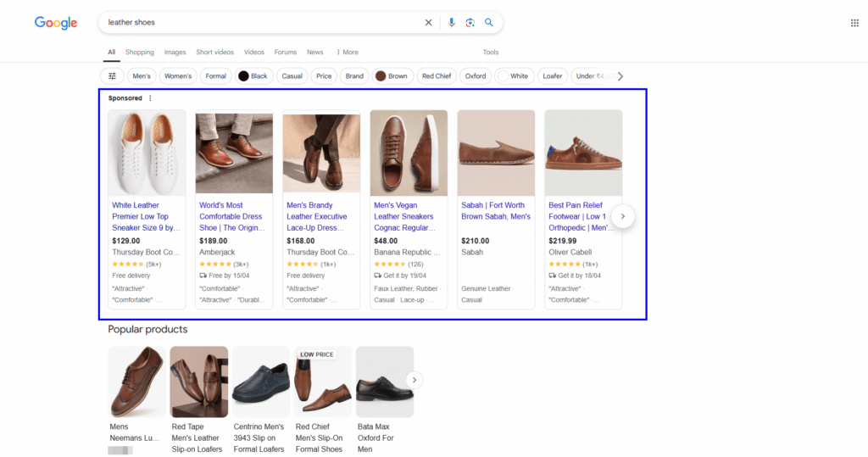
Task: Switch to the Forums tab
Action: click(x=285, y=52)
